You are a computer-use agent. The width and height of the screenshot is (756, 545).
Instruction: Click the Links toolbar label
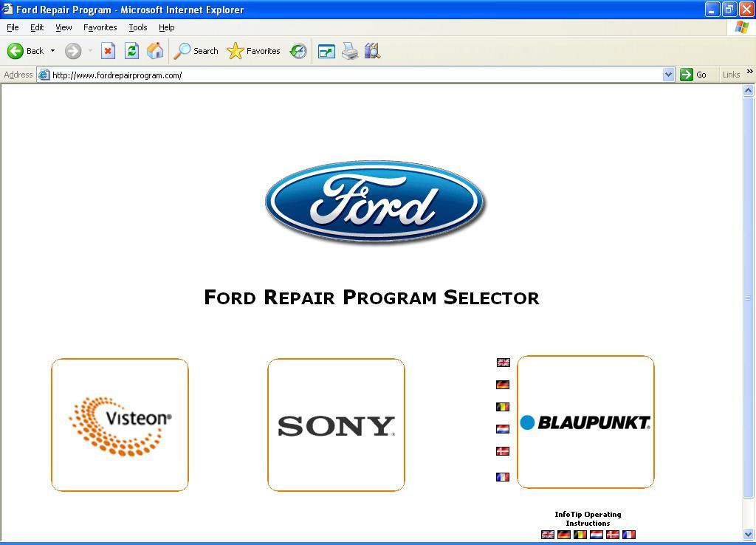[x=731, y=75]
